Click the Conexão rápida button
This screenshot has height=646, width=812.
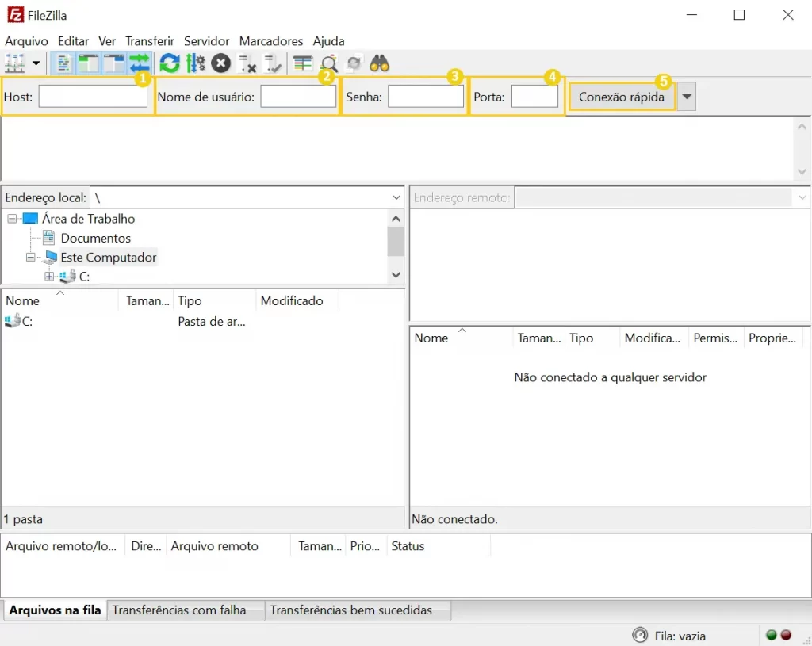622,97
